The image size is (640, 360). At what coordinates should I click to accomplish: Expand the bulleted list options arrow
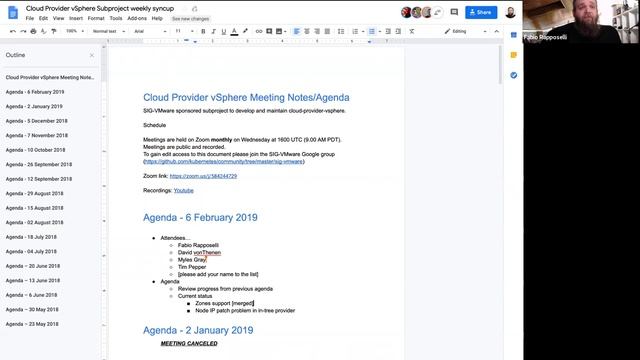pyautogui.click(x=380, y=31)
